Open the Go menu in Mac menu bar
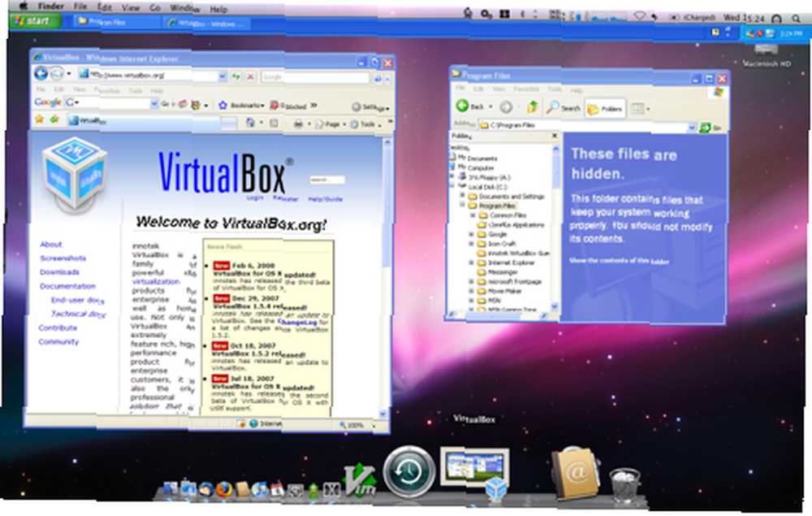Viewport: 812px width, 516px height. [x=155, y=8]
